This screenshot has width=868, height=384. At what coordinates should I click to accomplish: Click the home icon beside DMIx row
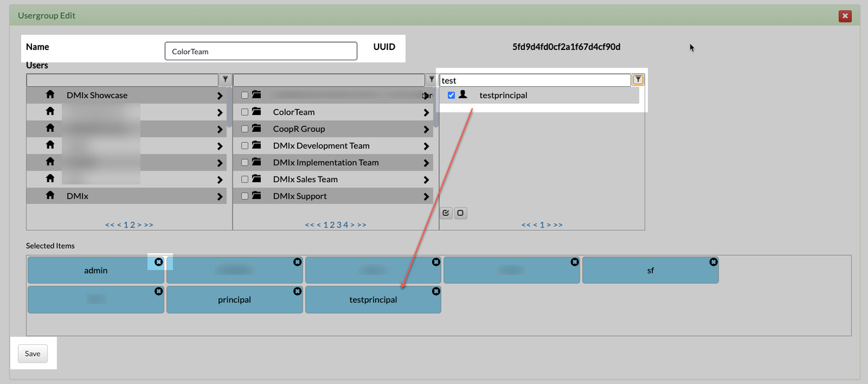[50, 196]
